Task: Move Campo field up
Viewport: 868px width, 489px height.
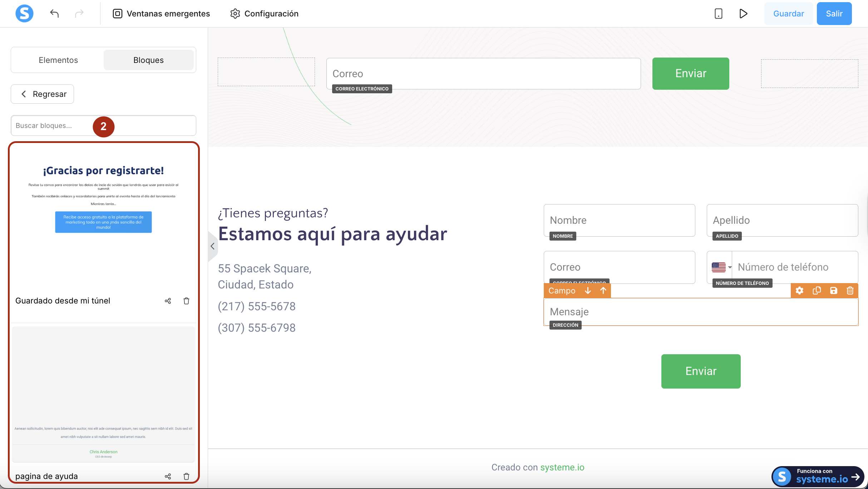Action: [x=603, y=291]
